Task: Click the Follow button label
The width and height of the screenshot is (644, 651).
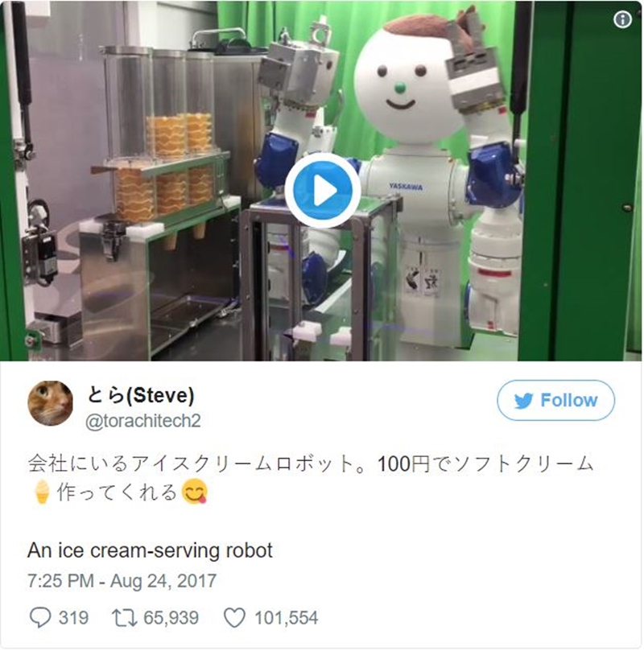Action: pyautogui.click(x=569, y=400)
